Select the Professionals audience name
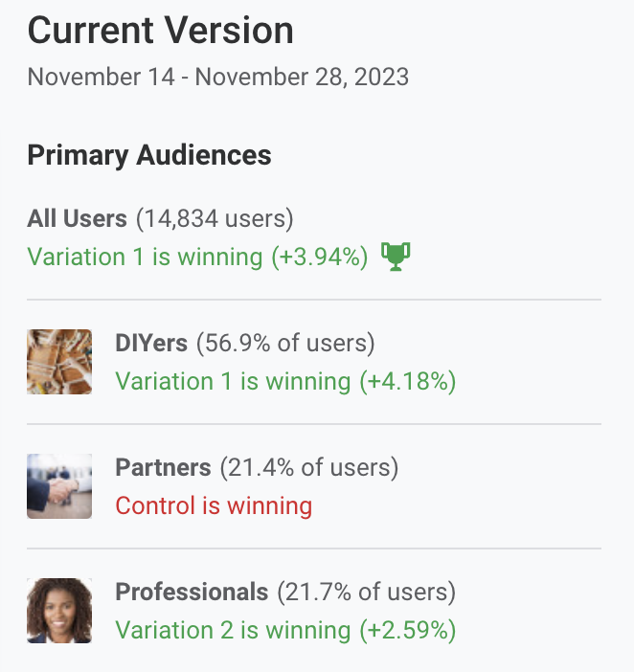This screenshot has width=634, height=672. coord(192,592)
